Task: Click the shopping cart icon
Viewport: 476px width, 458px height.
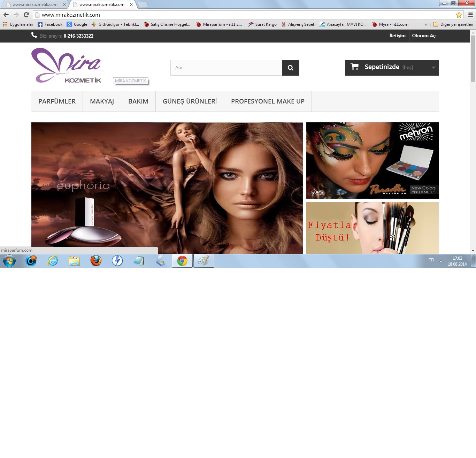Action: click(x=355, y=67)
